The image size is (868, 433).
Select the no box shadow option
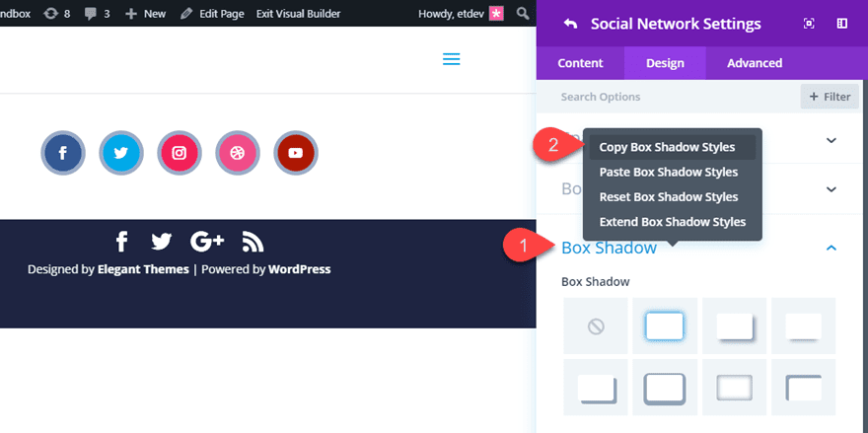(596, 326)
